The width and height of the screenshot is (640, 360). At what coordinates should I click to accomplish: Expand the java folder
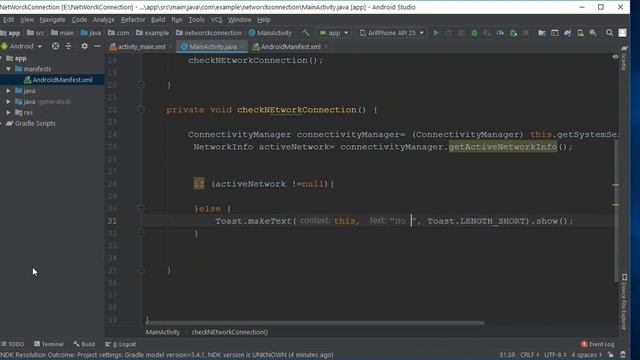[8, 91]
